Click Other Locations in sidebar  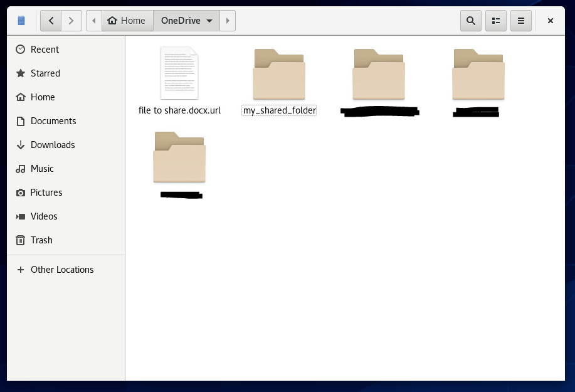click(x=62, y=270)
